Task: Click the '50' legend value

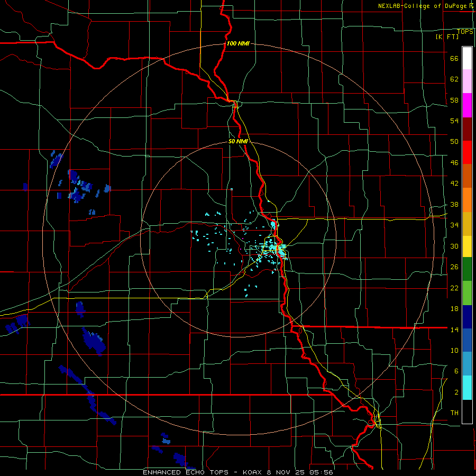Action: 454,142
